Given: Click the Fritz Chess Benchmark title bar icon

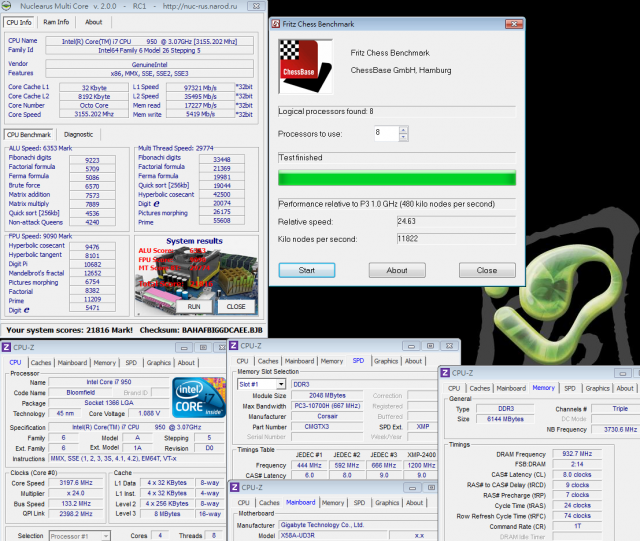Looking at the screenshot, I should 276,24.
